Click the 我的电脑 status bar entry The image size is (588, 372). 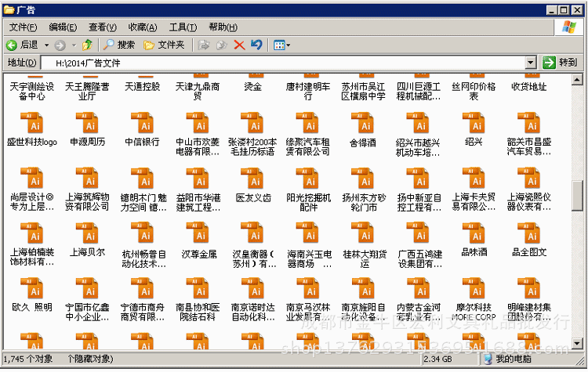[508, 359]
